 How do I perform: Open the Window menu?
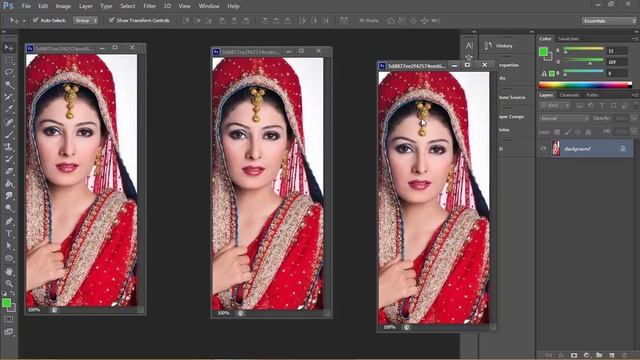point(209,6)
